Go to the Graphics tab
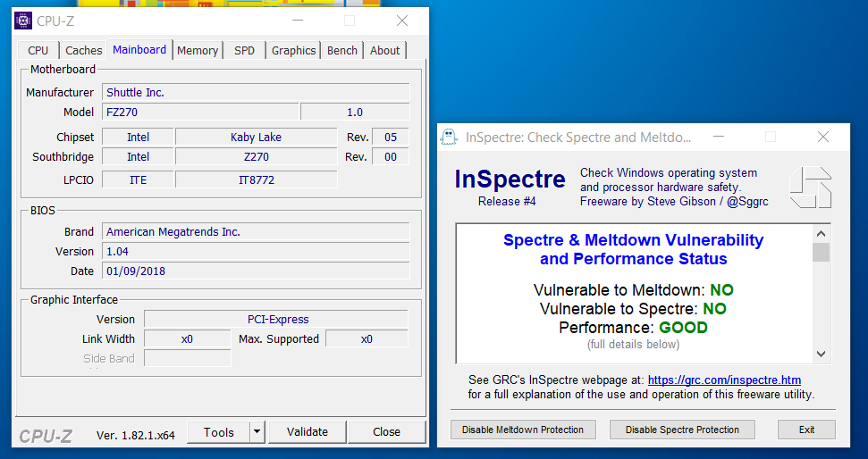The width and height of the screenshot is (868, 459). tap(293, 50)
